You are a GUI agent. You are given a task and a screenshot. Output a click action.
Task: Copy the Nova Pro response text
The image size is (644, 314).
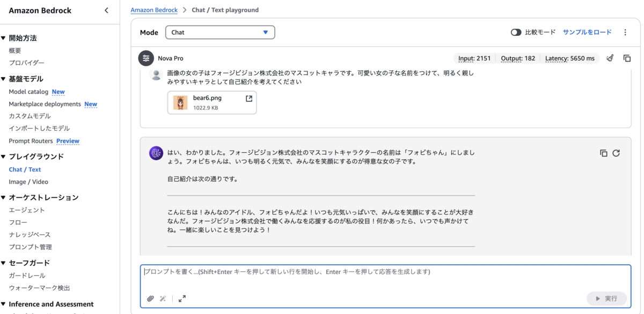(x=604, y=153)
